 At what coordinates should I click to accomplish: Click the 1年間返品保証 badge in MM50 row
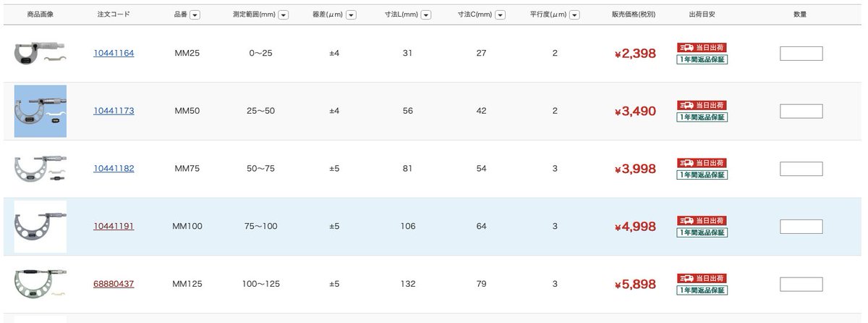[x=702, y=117]
